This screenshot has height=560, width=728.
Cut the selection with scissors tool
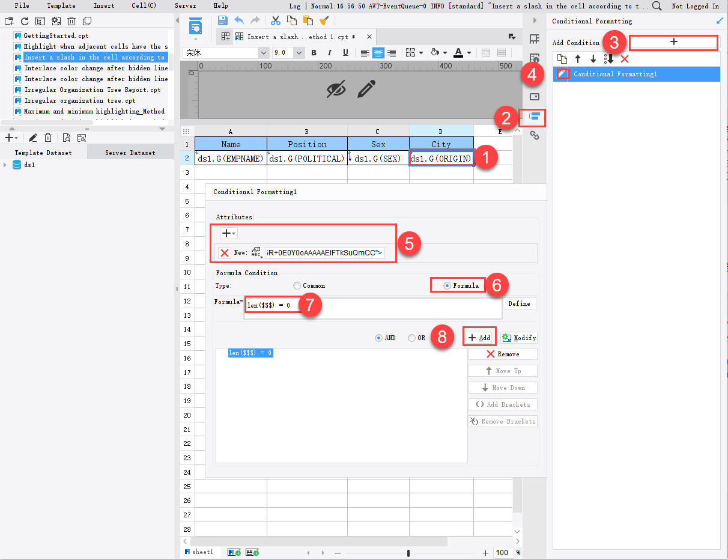point(275,20)
